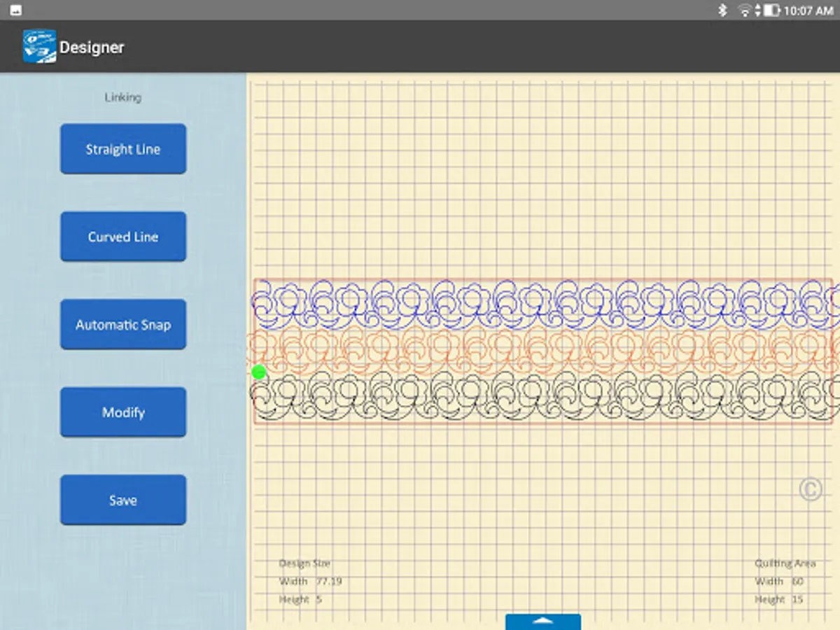Select the Automatic Snap button
840x630 pixels.
pyautogui.click(x=123, y=325)
